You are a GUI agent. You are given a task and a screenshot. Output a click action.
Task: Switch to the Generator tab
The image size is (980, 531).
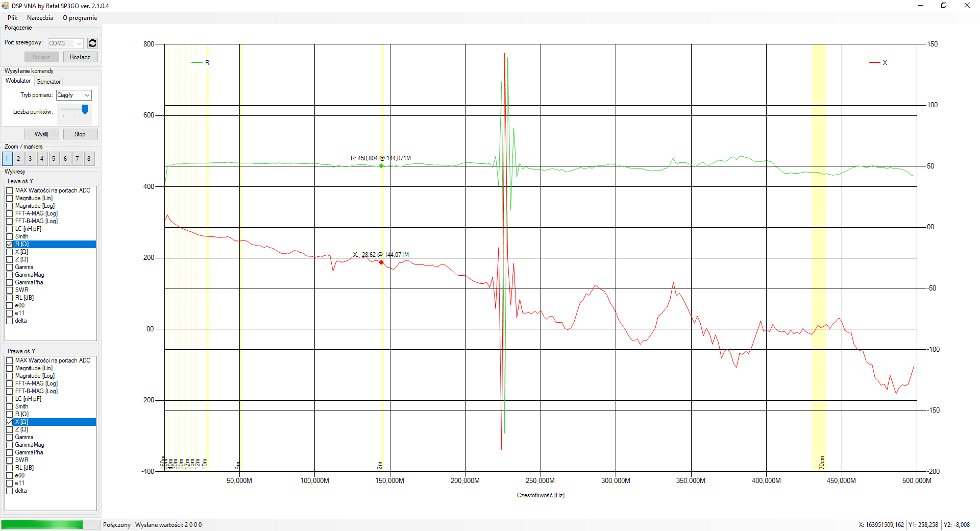[48, 82]
